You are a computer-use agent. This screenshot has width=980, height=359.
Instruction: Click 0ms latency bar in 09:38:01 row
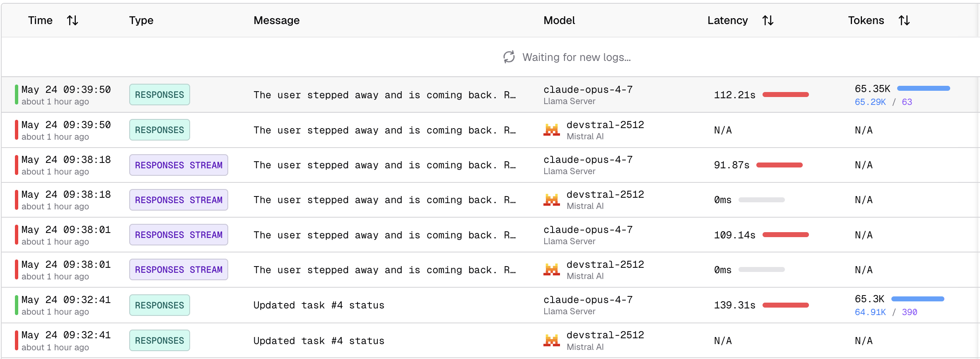[762, 269]
